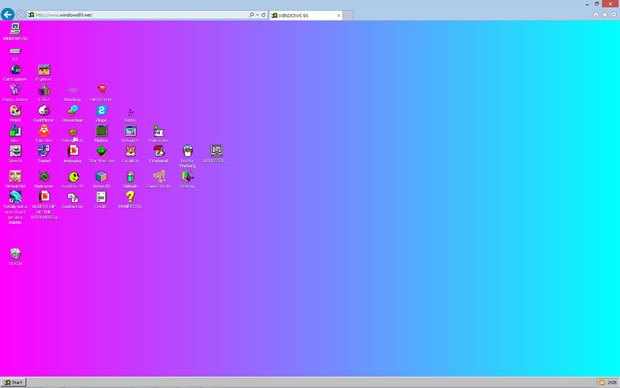Focus the windows93.net address bar
The height and width of the screenshot is (388, 620).
coord(138,15)
